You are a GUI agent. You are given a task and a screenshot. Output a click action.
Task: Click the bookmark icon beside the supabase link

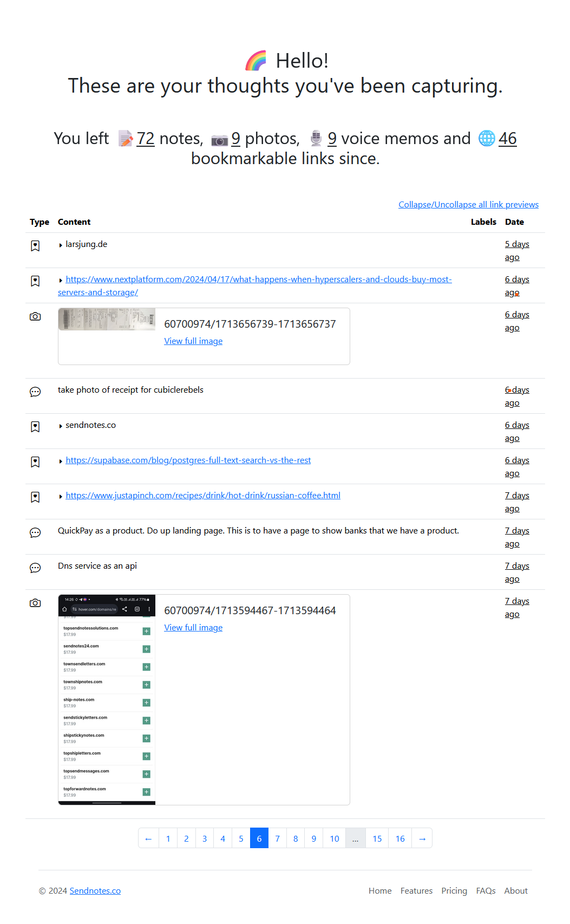(35, 462)
